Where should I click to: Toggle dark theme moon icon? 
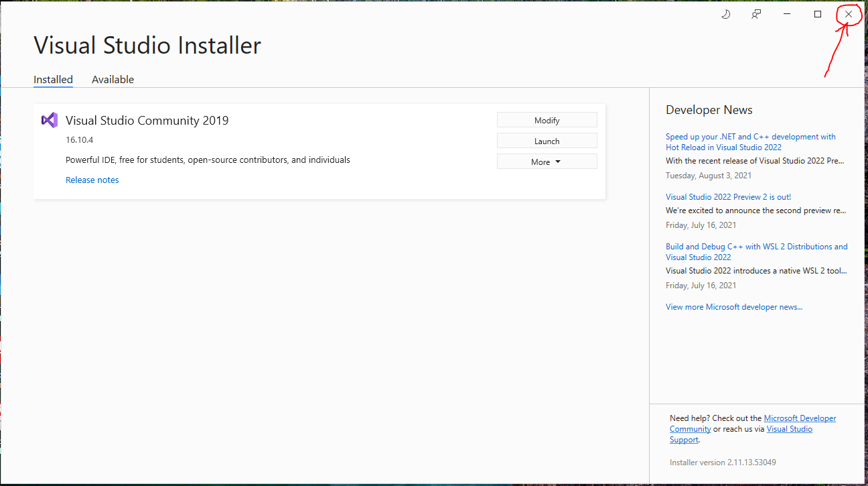click(725, 14)
